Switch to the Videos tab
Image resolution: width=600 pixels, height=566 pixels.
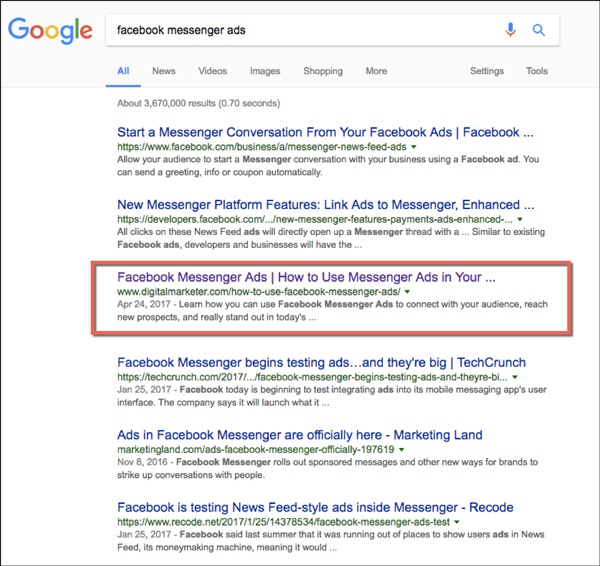coord(212,71)
